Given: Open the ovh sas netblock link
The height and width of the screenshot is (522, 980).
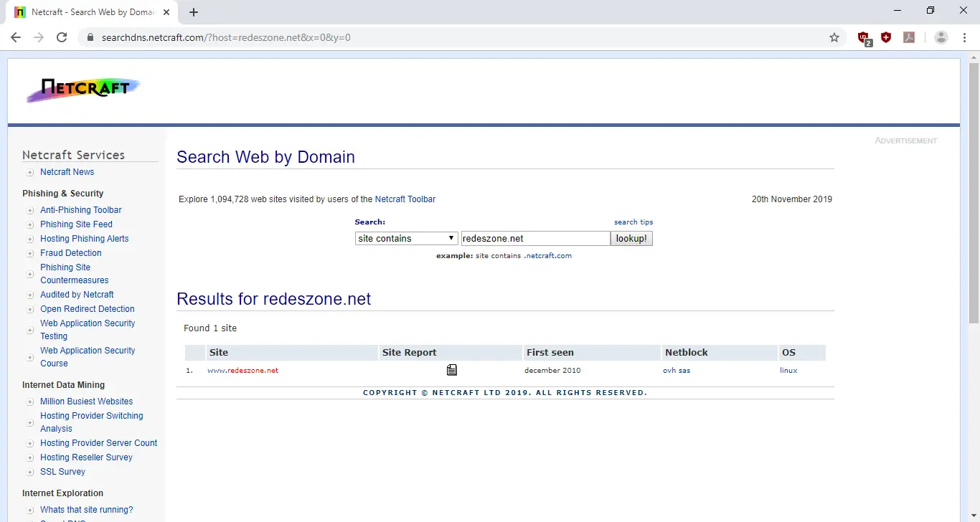Looking at the screenshot, I should click(677, 371).
